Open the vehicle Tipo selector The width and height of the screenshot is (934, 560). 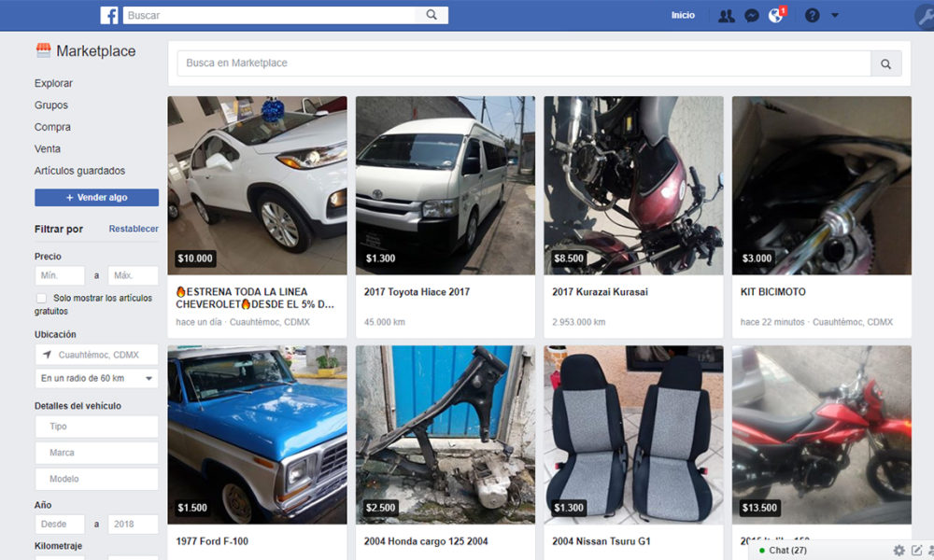96,427
